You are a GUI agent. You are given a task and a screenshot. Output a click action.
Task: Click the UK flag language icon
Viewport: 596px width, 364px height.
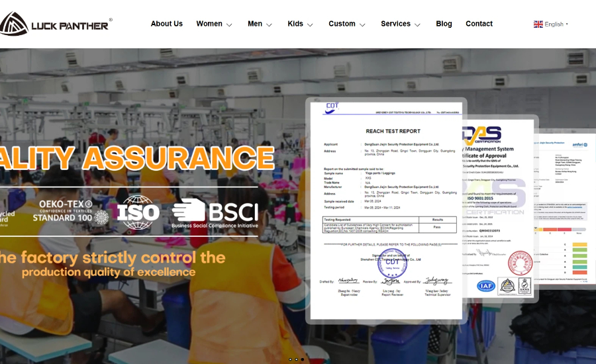tap(538, 24)
